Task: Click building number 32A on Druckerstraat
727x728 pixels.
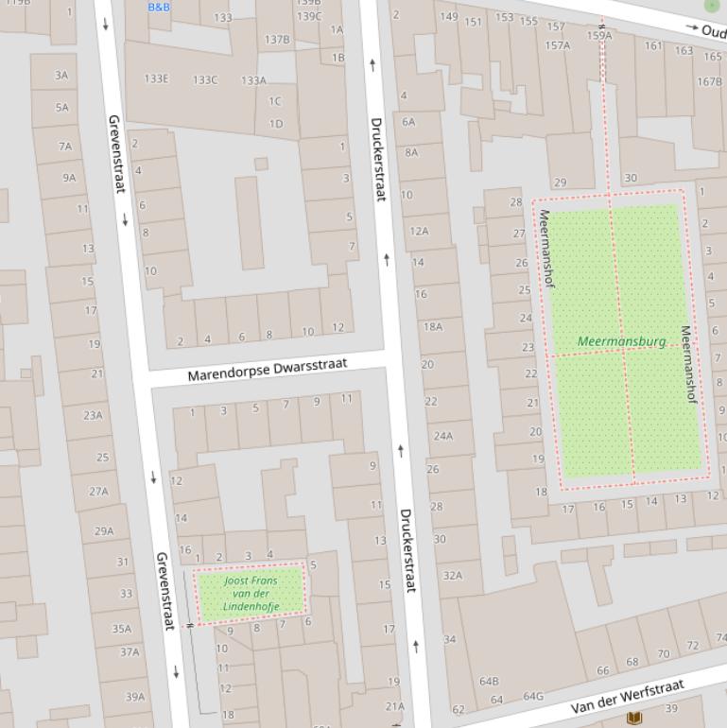Action: tap(452, 575)
